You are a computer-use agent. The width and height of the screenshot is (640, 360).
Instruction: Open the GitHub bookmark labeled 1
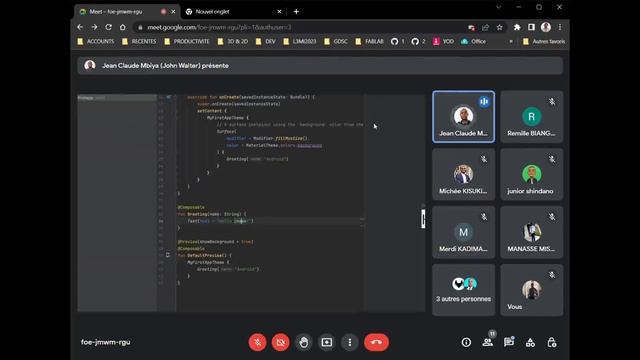pos(398,41)
